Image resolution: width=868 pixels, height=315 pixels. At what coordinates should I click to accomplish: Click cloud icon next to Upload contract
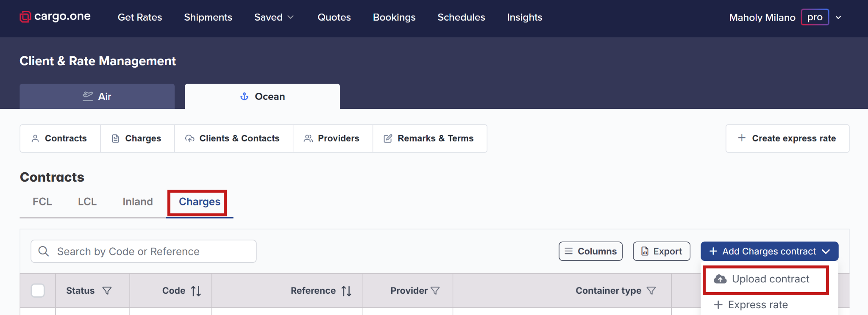pos(720,279)
